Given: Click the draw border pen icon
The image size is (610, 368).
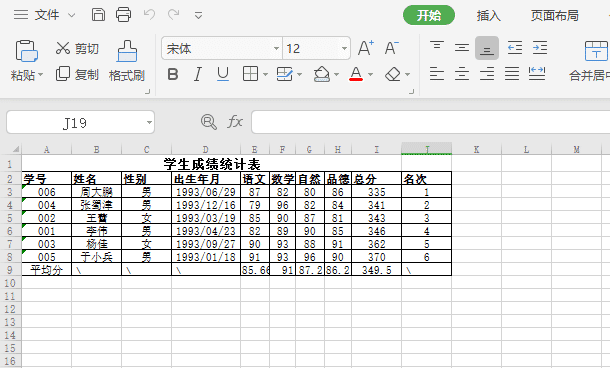Looking at the screenshot, I should click(284, 74).
